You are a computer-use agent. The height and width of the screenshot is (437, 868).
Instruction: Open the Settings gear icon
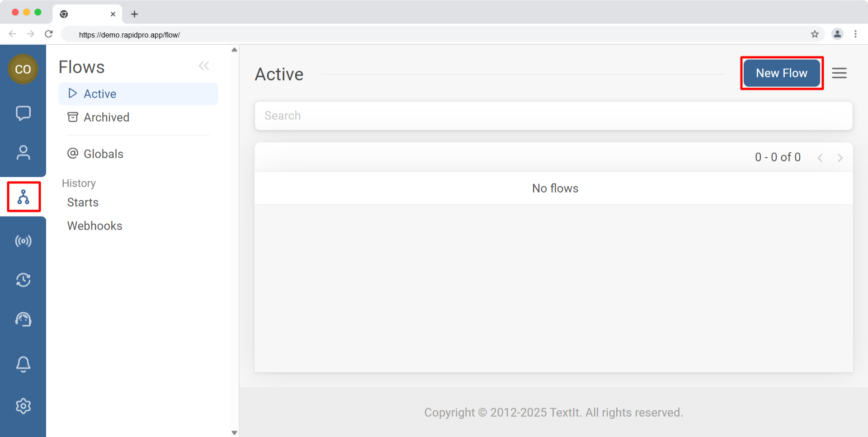click(23, 406)
